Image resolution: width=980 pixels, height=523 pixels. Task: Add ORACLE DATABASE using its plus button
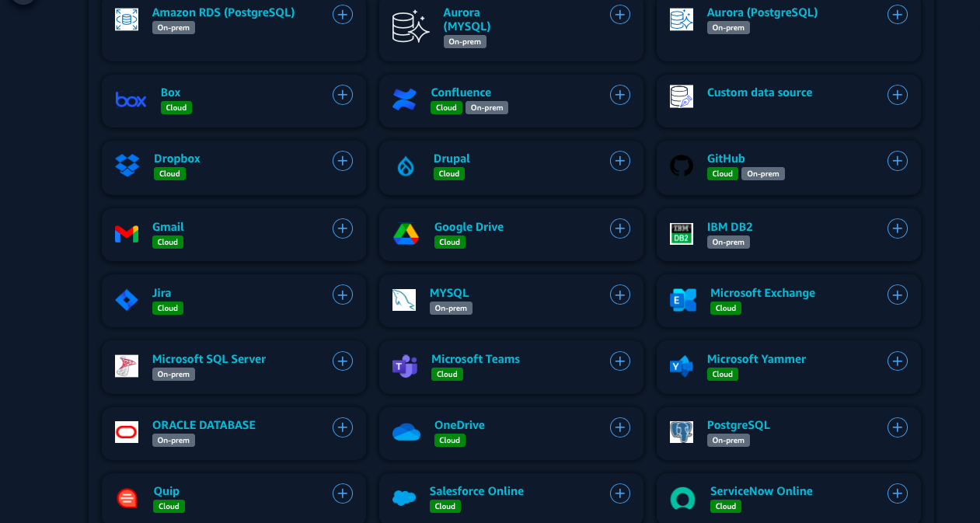pos(343,427)
